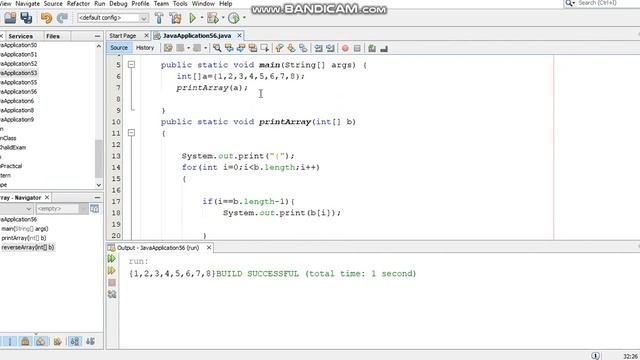Toggle Rectangular Selection editor icon

tap(264, 48)
